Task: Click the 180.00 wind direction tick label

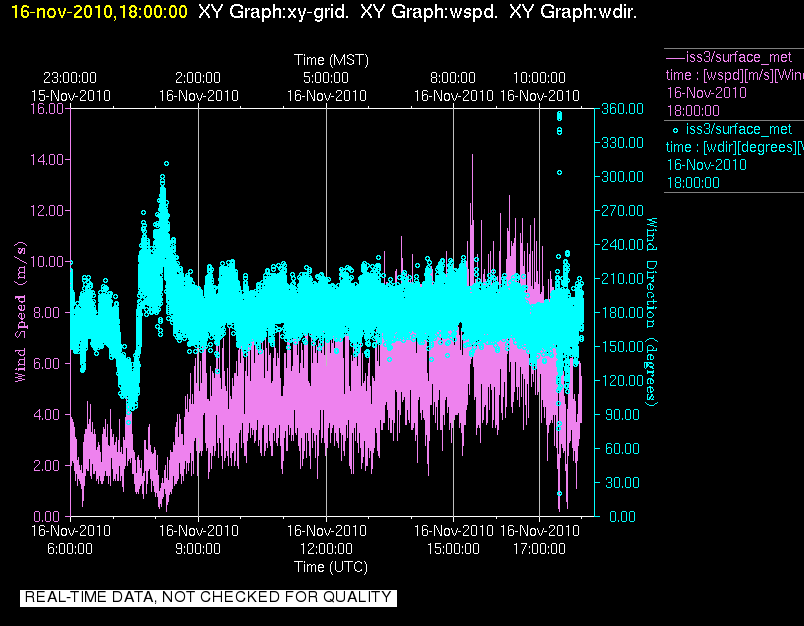Action: [x=622, y=312]
